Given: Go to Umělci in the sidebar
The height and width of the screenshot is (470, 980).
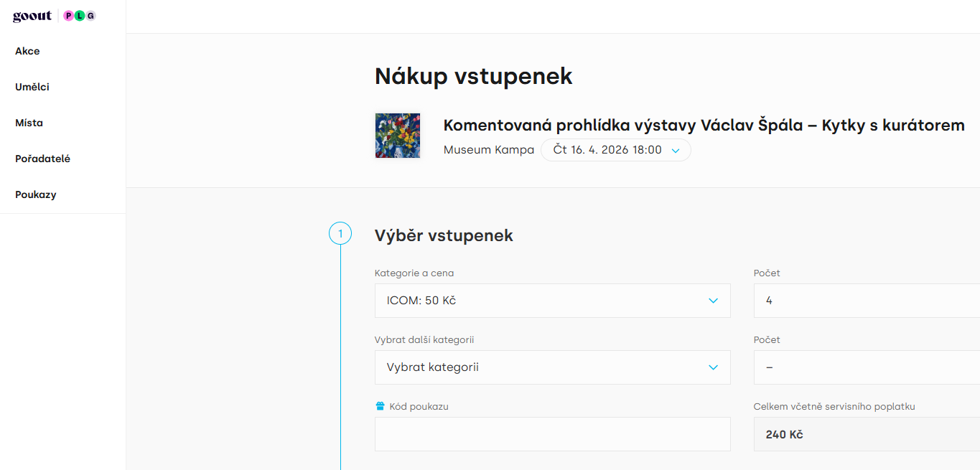Looking at the screenshot, I should (32, 87).
